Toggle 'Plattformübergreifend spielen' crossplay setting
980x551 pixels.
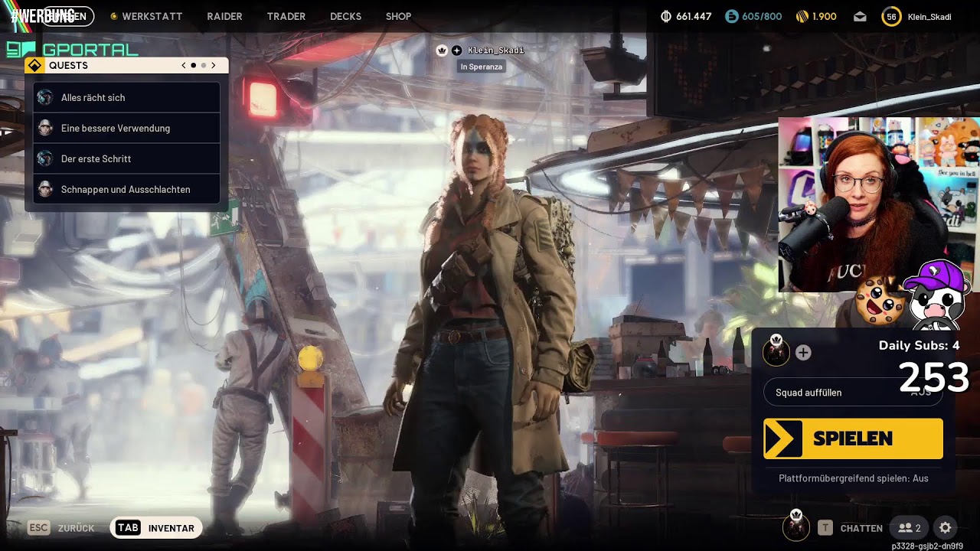click(854, 478)
